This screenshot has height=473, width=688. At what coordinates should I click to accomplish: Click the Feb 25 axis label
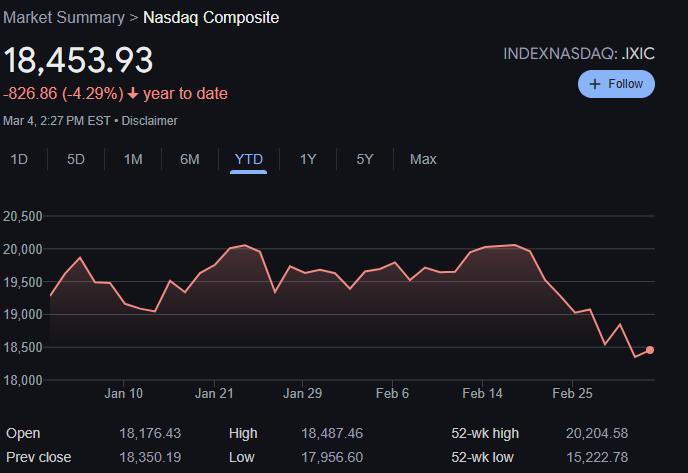click(x=572, y=393)
